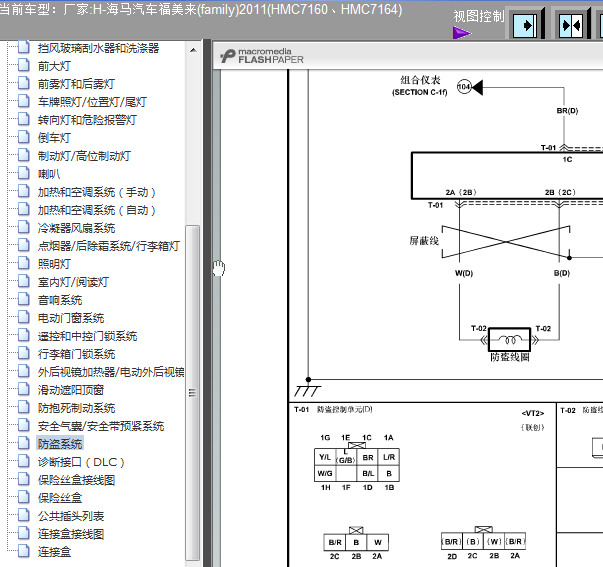Open 前雾灯和后雾灯 diagram
The image size is (603, 567).
coord(76,84)
